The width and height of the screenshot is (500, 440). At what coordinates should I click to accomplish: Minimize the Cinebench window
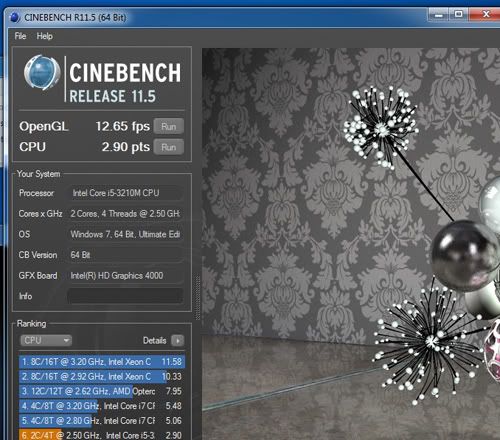click(x=439, y=15)
